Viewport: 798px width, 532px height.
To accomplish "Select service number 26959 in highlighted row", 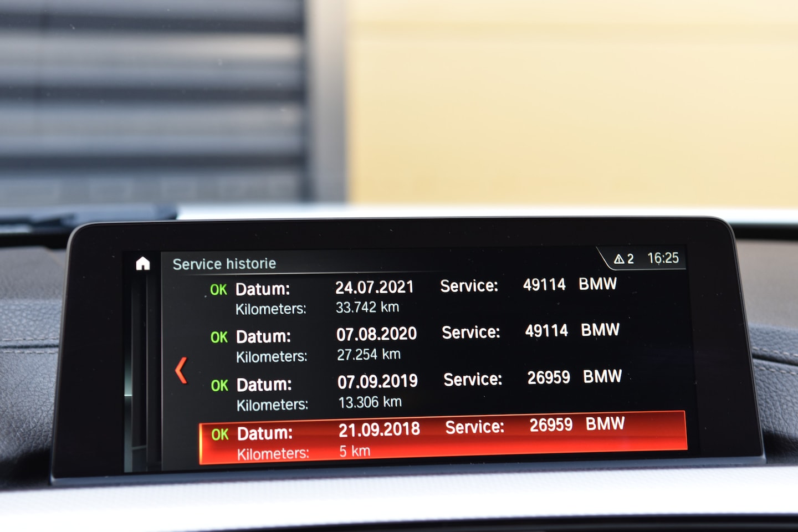I will (551, 425).
